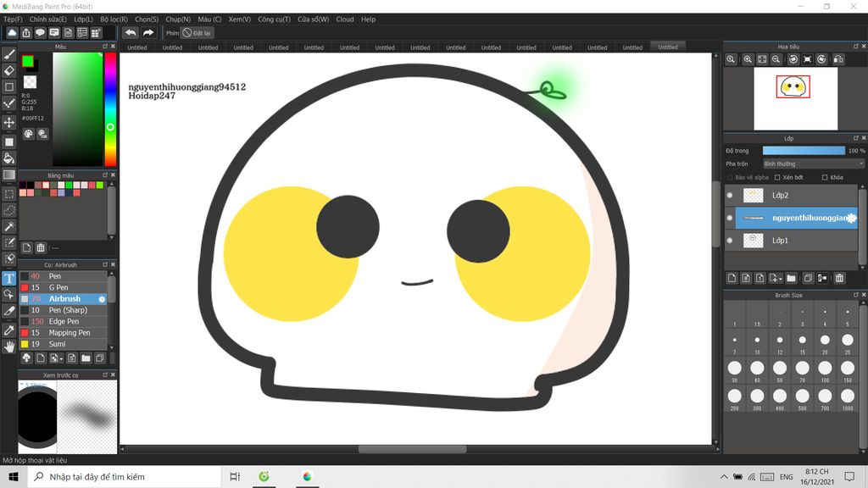Click the Đặt lại reset button
868x488 pixels.
point(197,33)
